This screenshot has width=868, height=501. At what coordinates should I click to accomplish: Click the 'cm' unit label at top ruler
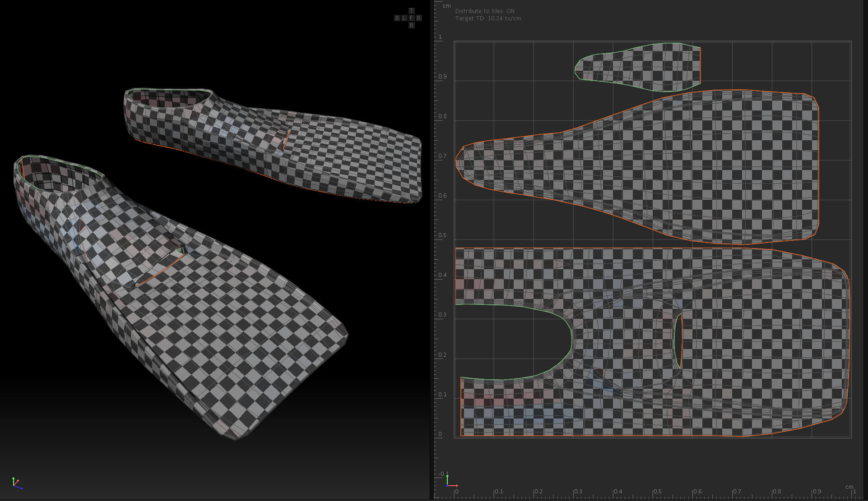pos(446,6)
